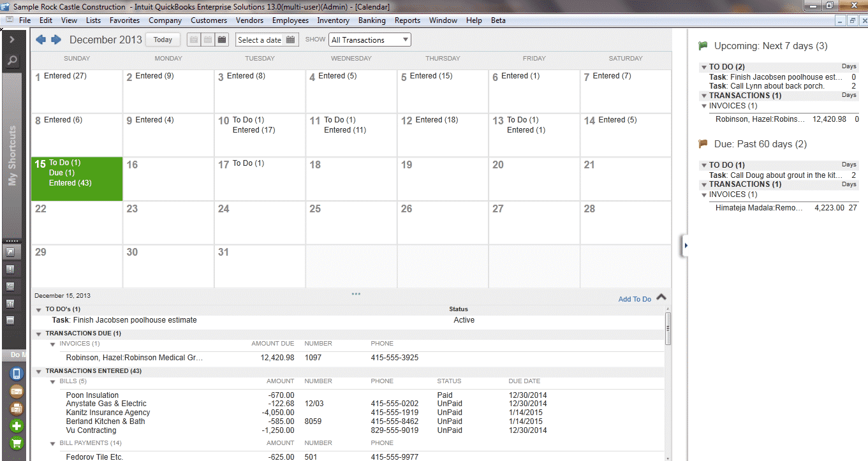868x461 pixels.
Task: Click the green plus icon
Action: (x=17, y=425)
